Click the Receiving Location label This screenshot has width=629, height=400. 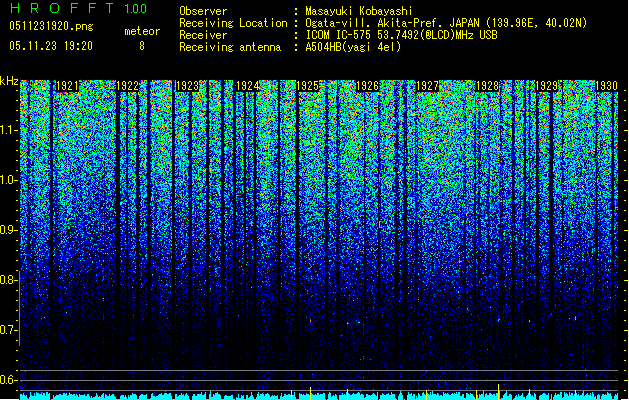point(233,23)
